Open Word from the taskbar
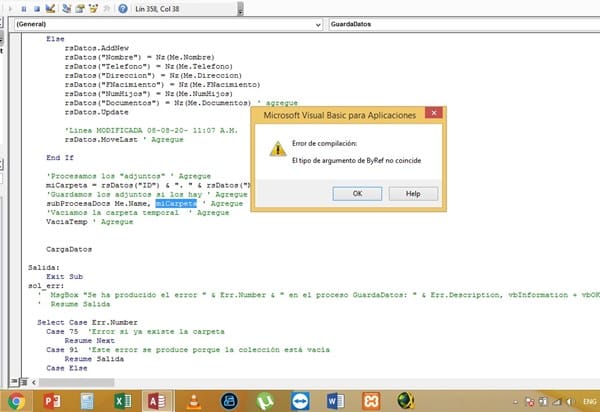The height and width of the screenshot is (412, 600). (333, 400)
